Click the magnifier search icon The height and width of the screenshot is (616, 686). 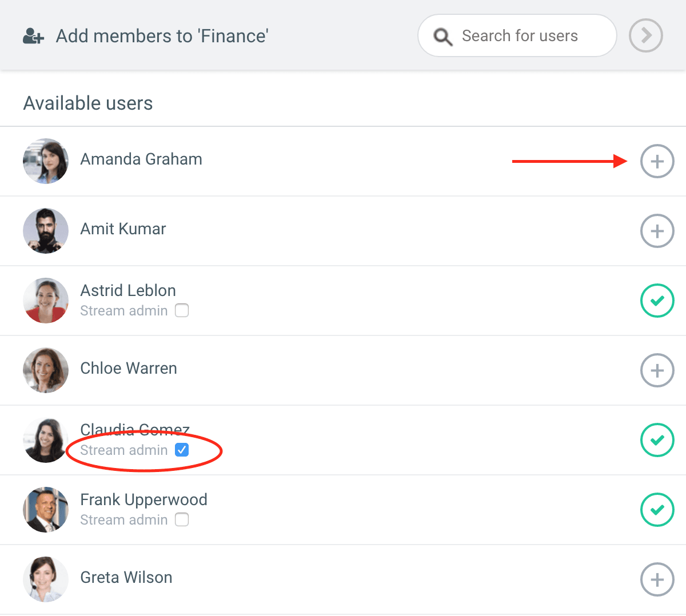pyautogui.click(x=442, y=37)
